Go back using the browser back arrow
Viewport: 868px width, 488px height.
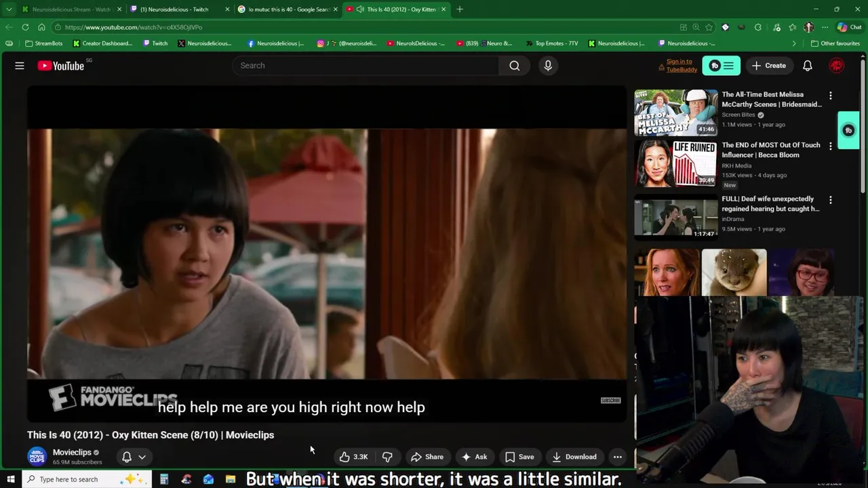pyautogui.click(x=9, y=27)
